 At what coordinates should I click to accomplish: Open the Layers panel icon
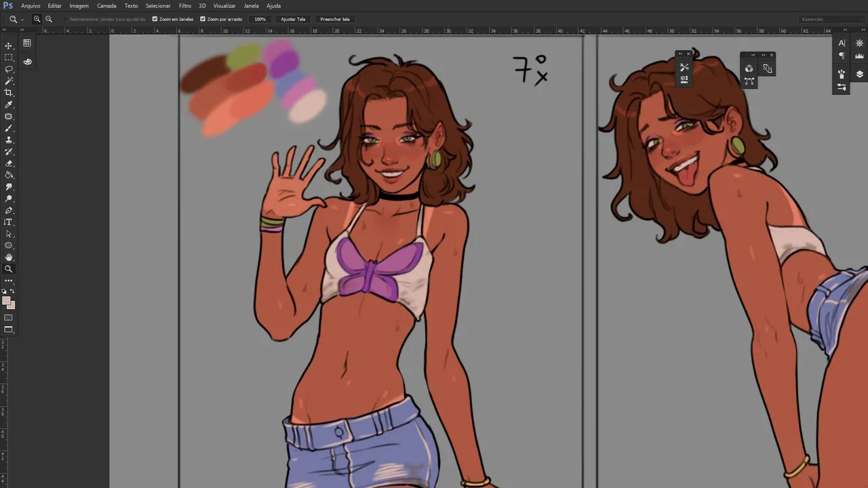[x=860, y=75]
